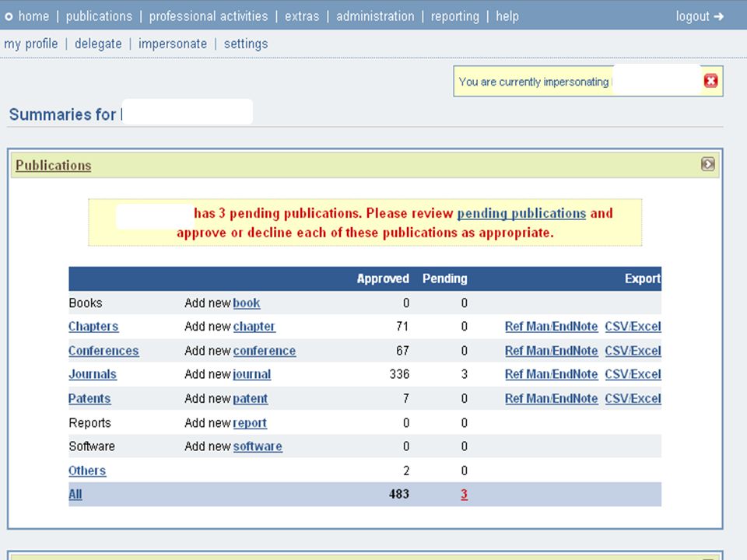Click the Software row label
The width and height of the screenshot is (747, 560).
(92, 446)
